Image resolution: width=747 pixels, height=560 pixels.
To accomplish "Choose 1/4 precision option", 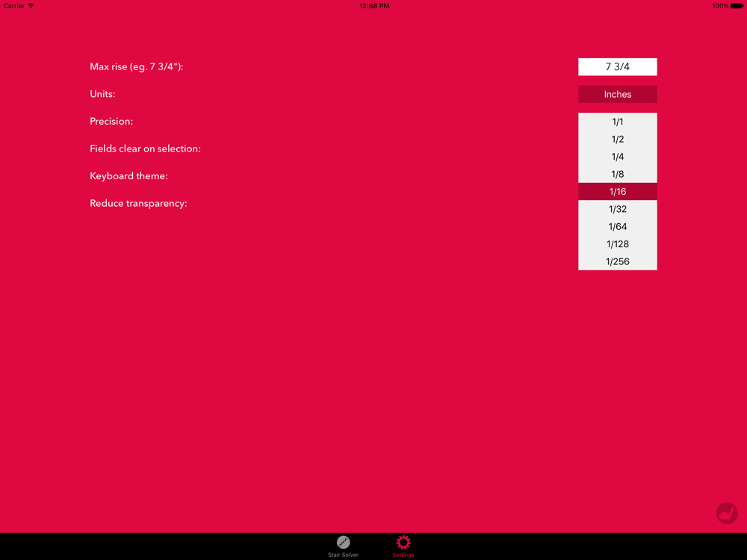I will pos(618,157).
